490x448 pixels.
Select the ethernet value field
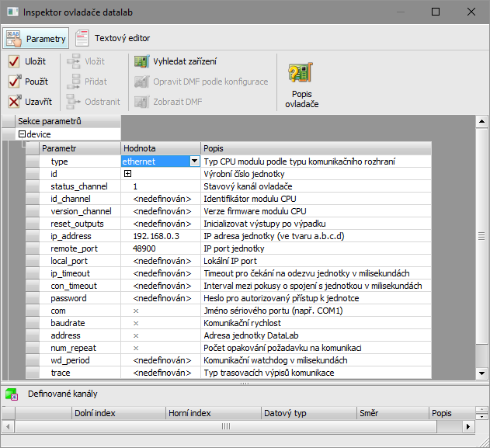coord(155,161)
